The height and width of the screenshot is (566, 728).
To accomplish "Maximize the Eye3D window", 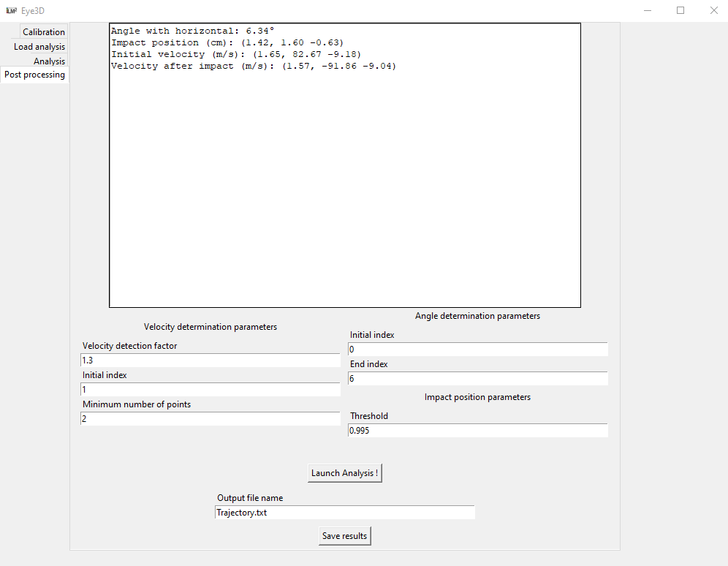I will tap(680, 10).
